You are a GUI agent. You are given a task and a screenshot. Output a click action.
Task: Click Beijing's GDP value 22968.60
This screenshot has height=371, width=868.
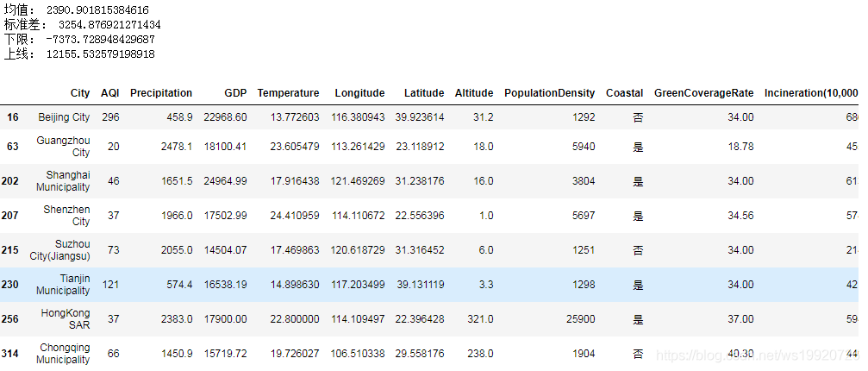[225, 117]
